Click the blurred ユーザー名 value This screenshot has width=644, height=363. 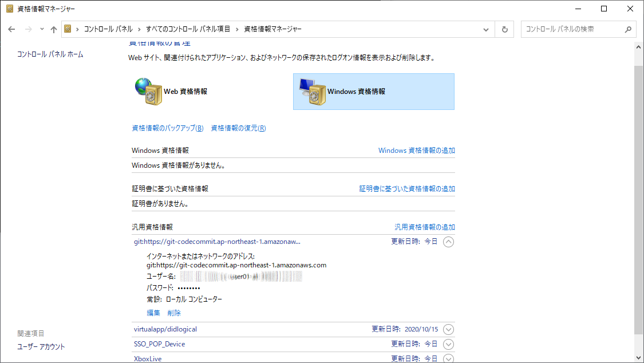coord(241,277)
